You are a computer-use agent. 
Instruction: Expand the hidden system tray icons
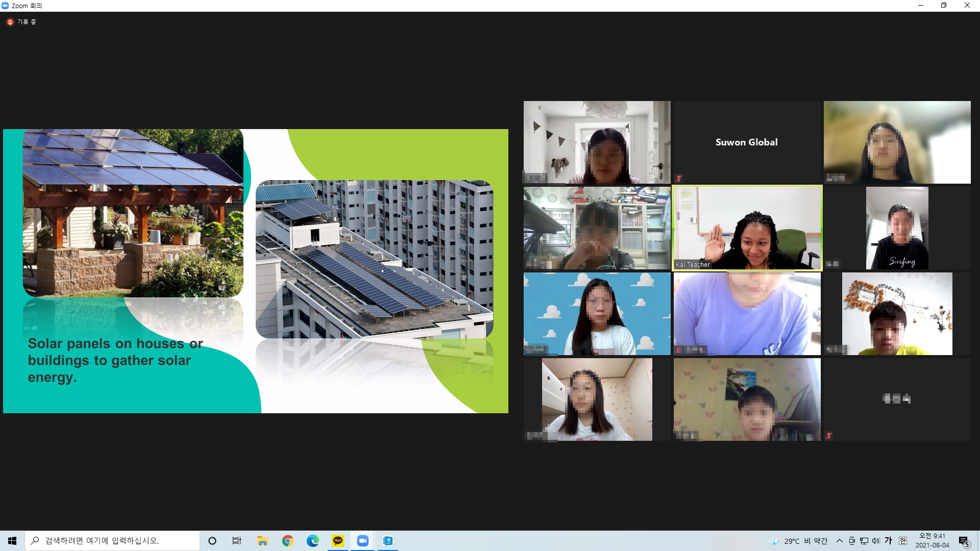[839, 541]
